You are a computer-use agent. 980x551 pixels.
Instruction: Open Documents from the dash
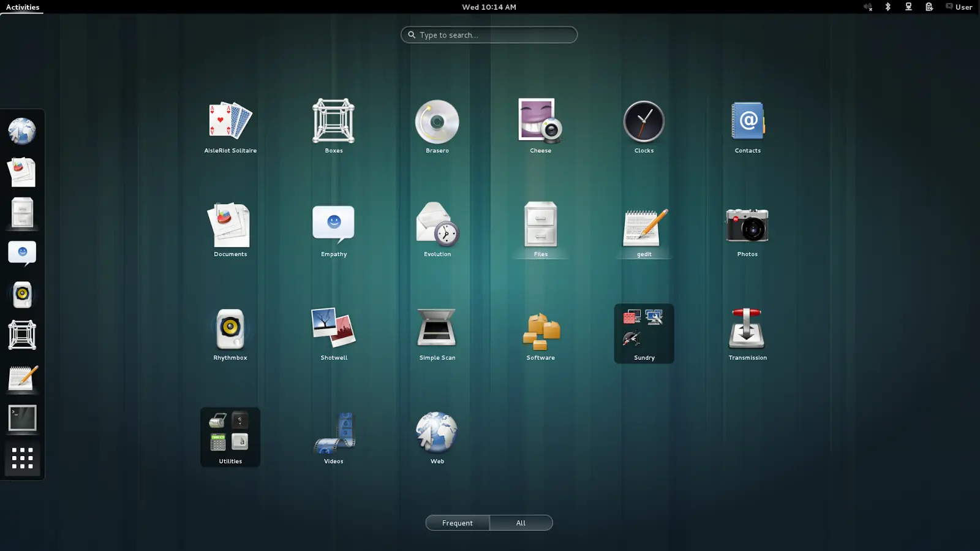[22, 172]
